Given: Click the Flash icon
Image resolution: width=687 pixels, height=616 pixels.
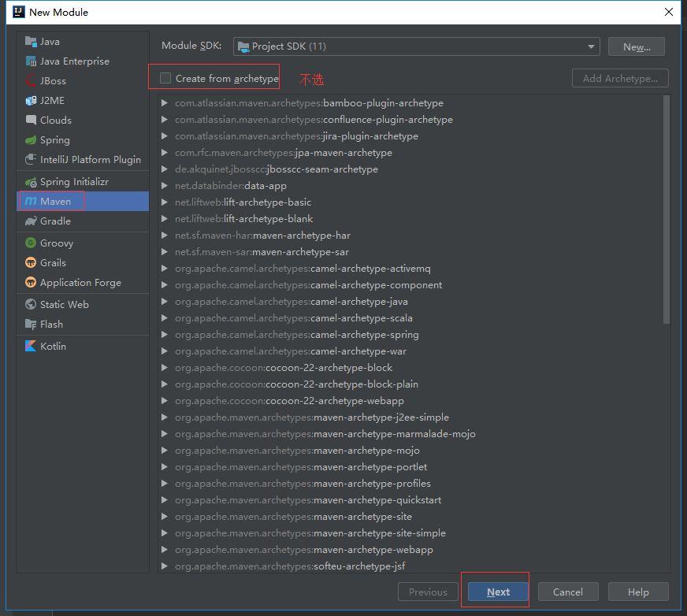Looking at the screenshot, I should pyautogui.click(x=31, y=325).
